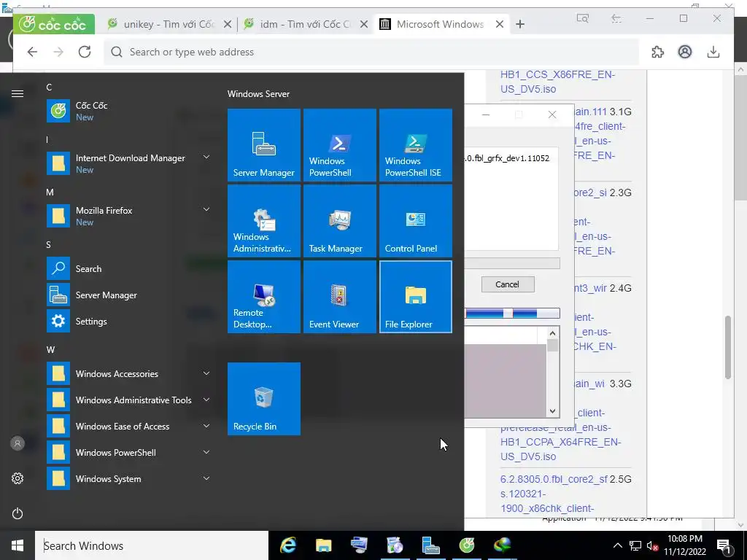Open the Server Manager tile

tap(264, 145)
